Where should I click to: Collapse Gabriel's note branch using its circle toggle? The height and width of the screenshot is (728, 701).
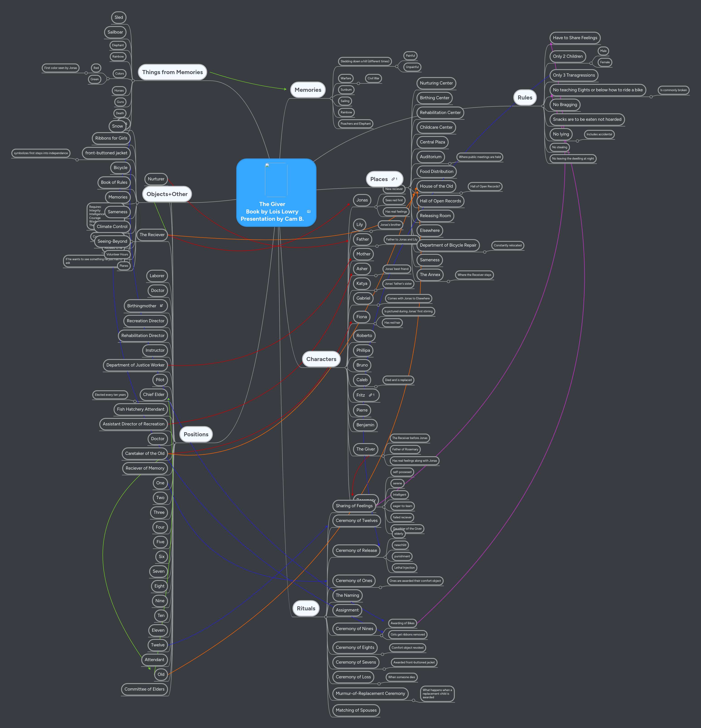pos(378,305)
